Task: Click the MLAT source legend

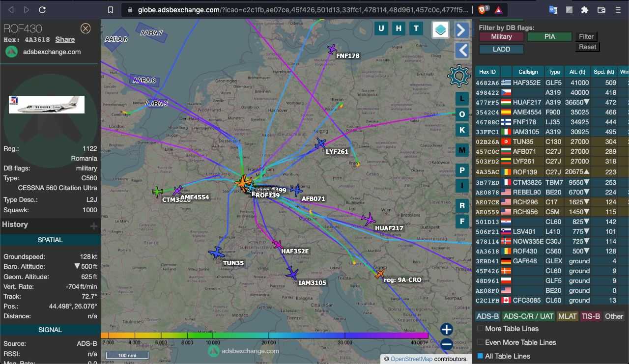Action: [x=567, y=316]
